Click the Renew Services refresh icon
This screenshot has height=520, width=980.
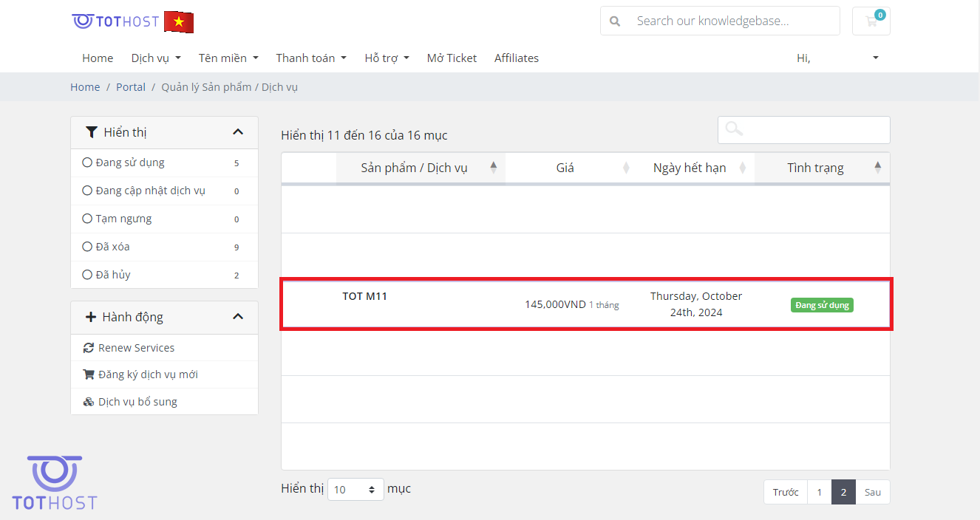[87, 347]
